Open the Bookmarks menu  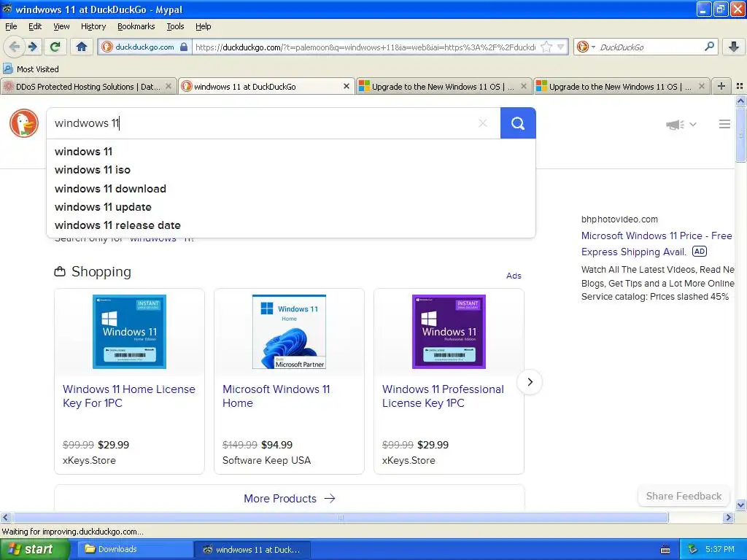point(136,26)
